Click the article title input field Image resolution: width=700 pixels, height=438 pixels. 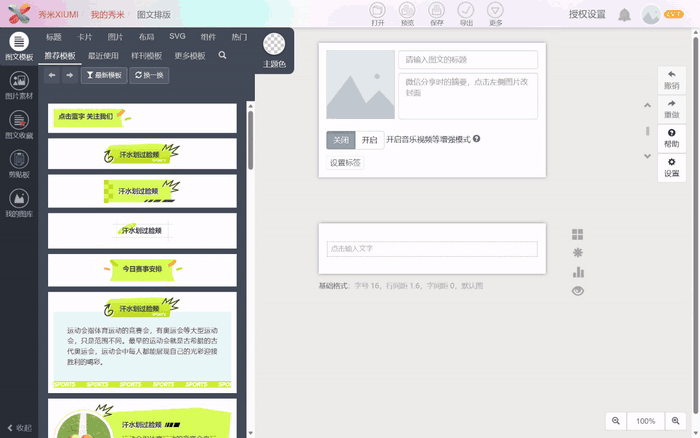pyautogui.click(x=468, y=59)
